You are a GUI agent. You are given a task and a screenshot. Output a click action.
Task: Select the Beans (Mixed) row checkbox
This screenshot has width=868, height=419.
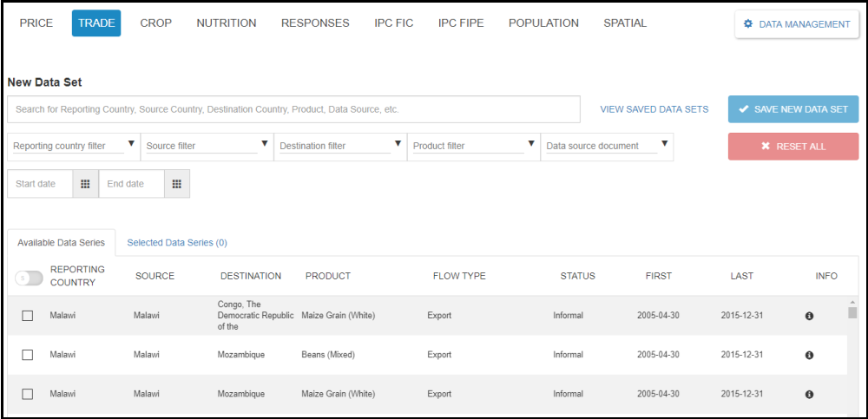pyautogui.click(x=28, y=355)
